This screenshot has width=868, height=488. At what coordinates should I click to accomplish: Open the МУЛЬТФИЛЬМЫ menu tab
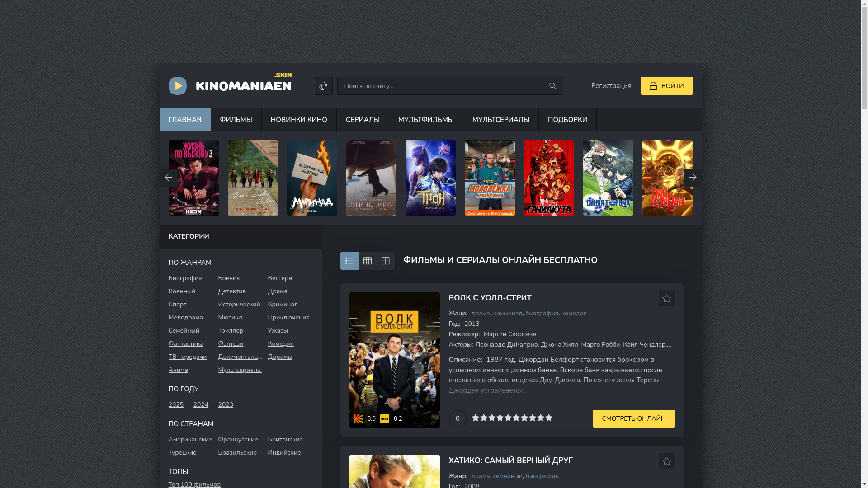click(x=426, y=120)
